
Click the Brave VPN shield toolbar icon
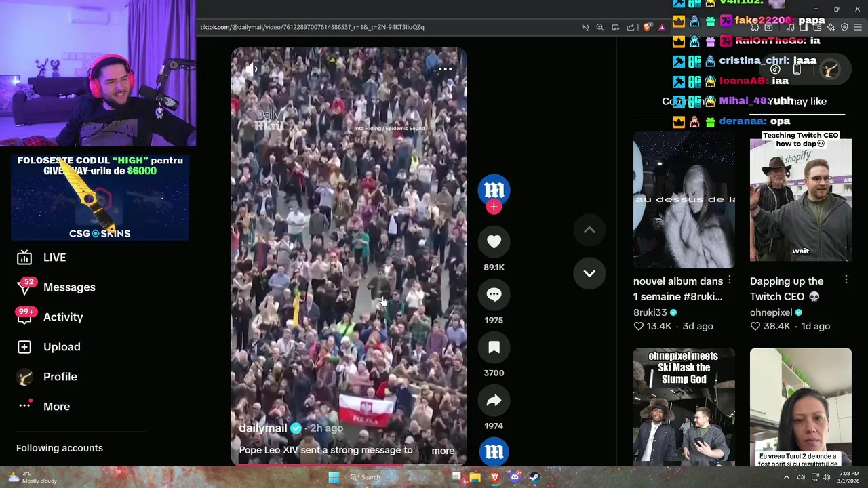(844, 27)
